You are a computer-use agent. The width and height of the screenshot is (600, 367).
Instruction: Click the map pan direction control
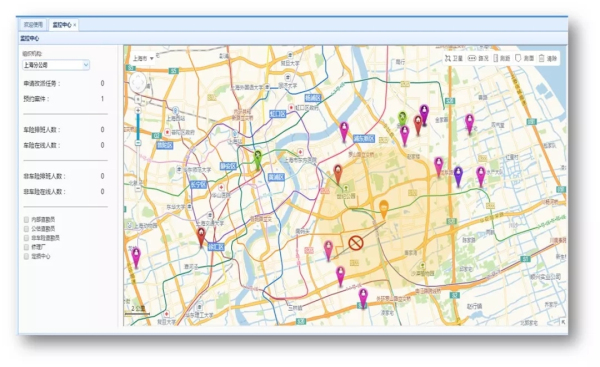(138, 82)
